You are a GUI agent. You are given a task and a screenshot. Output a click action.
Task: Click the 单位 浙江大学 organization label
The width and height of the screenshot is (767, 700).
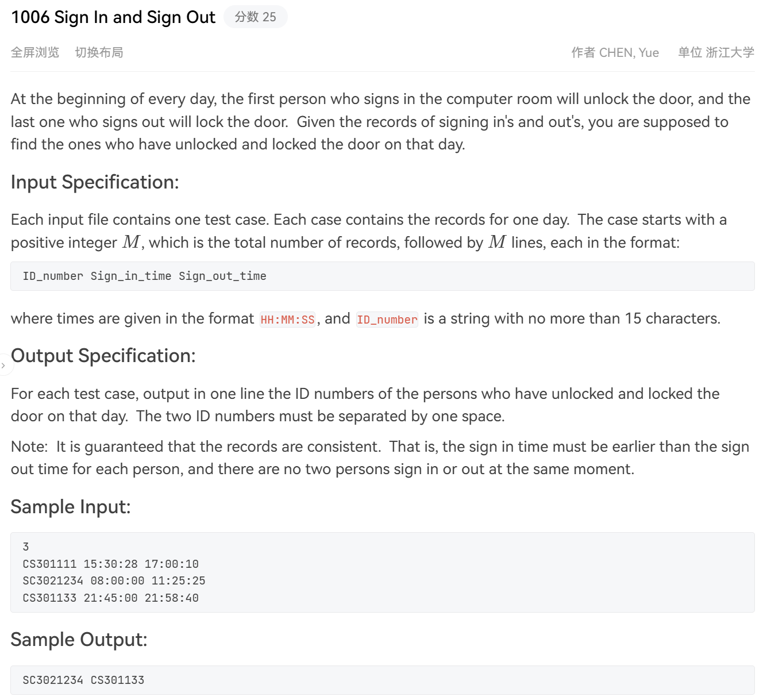[716, 52]
